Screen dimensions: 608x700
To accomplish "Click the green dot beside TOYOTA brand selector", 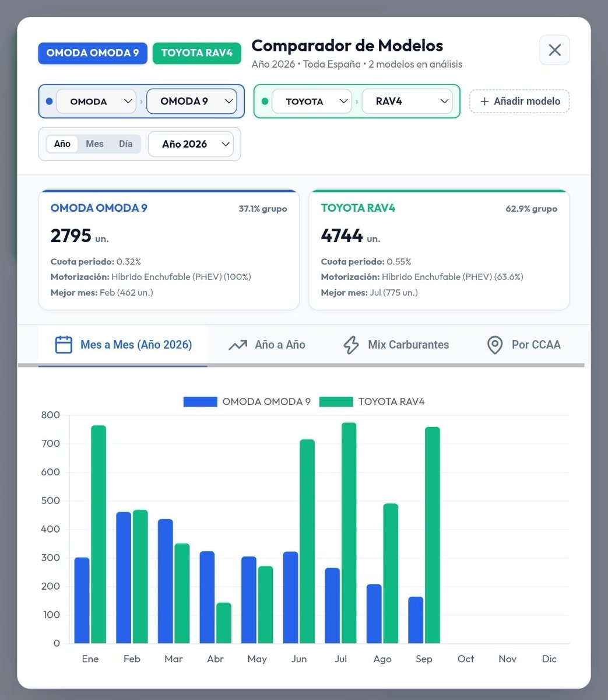I will pos(265,101).
